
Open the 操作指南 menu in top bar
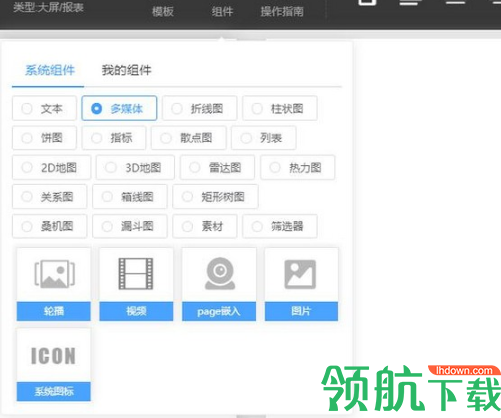(x=282, y=12)
